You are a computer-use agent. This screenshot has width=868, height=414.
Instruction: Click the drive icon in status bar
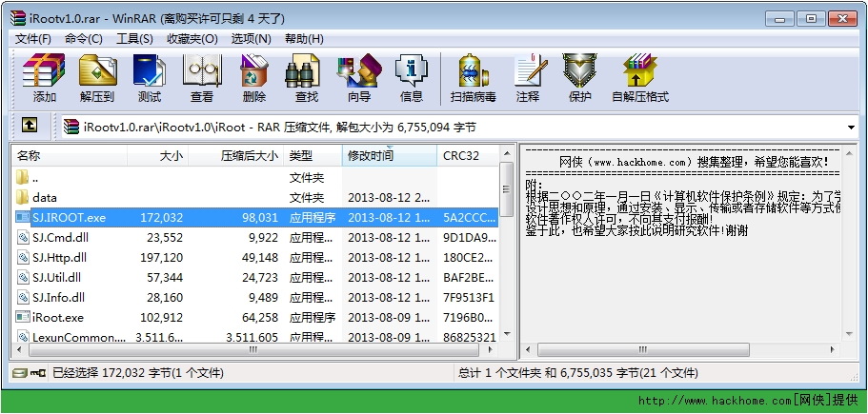(x=20, y=373)
